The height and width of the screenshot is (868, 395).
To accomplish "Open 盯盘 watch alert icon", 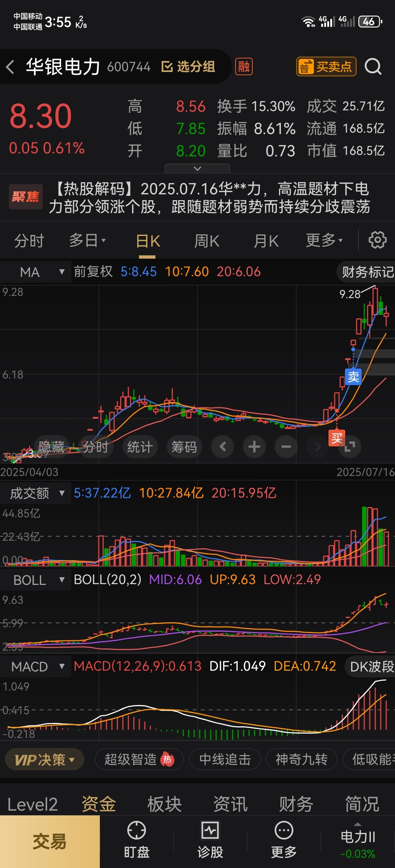I will 136,840.
